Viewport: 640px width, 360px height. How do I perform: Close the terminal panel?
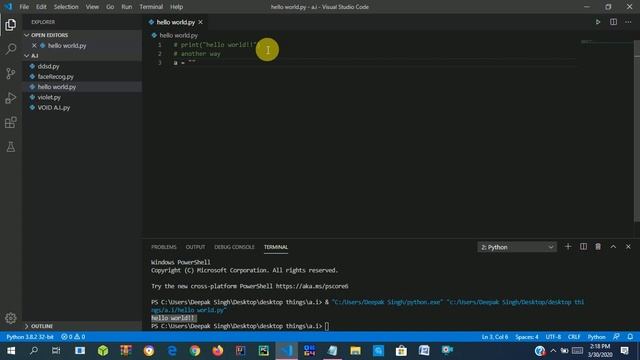628,247
